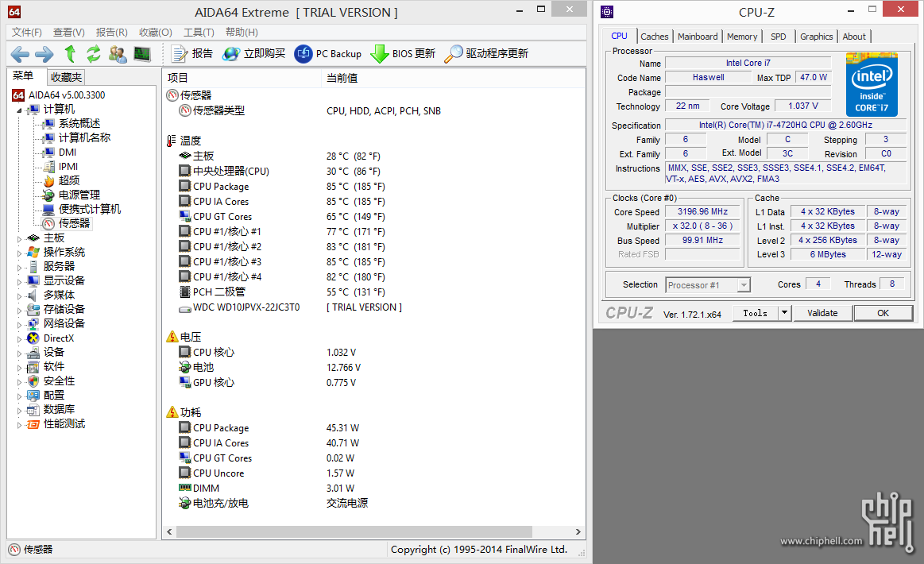The image size is (924, 564).
Task: Expand the DirectX tree node
Action: 19,339
